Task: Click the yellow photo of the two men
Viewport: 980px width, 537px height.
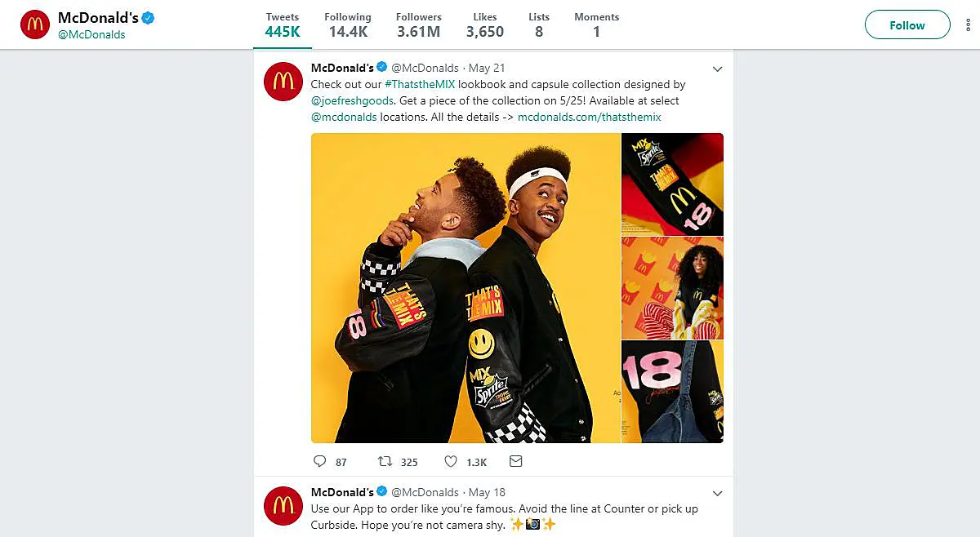Action: (465, 288)
